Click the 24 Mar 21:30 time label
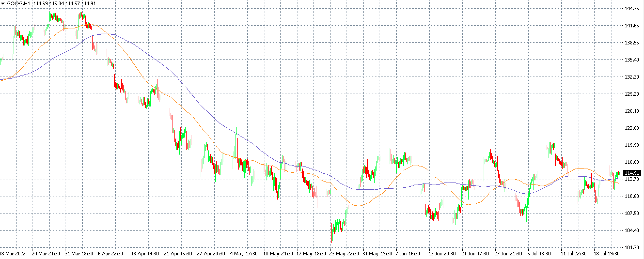The width and height of the screenshot is (644, 259). (46, 254)
